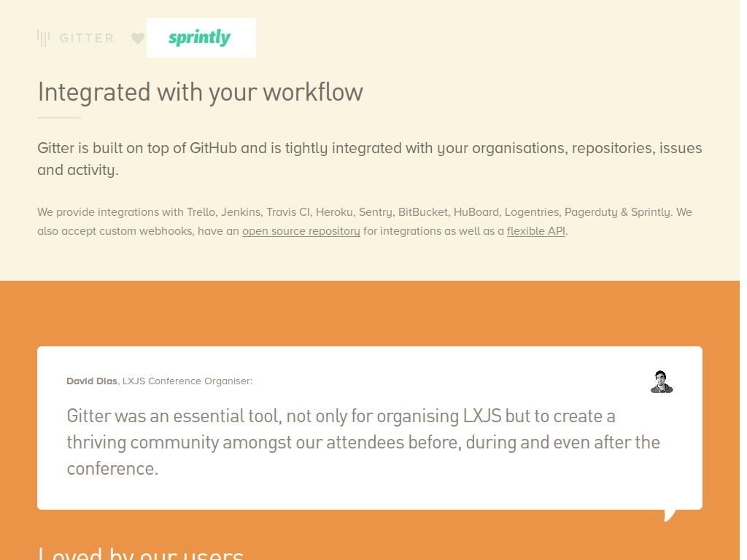Viewport: 747px width, 560px height.
Task: Select the Gitter is built on GitHub paragraph
Action: pos(369,159)
